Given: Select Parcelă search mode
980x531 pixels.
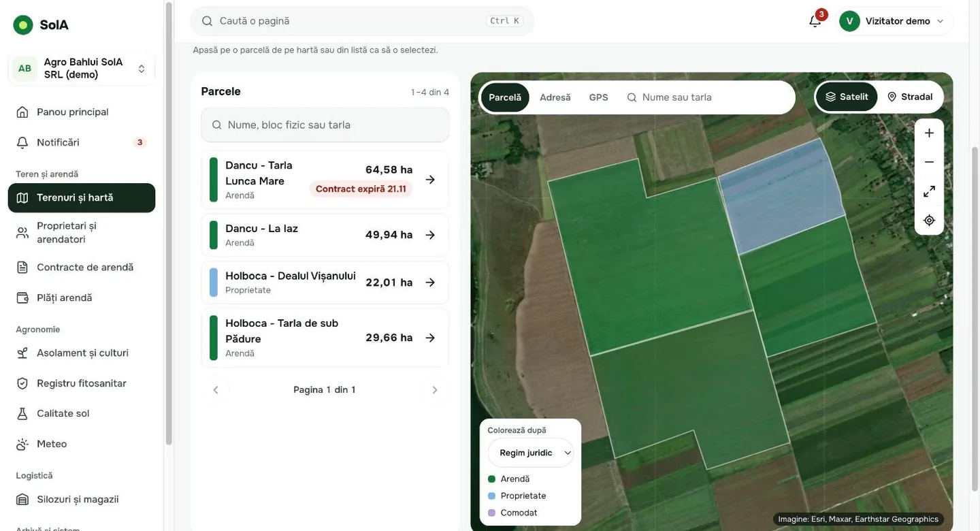Looking at the screenshot, I should tap(505, 97).
